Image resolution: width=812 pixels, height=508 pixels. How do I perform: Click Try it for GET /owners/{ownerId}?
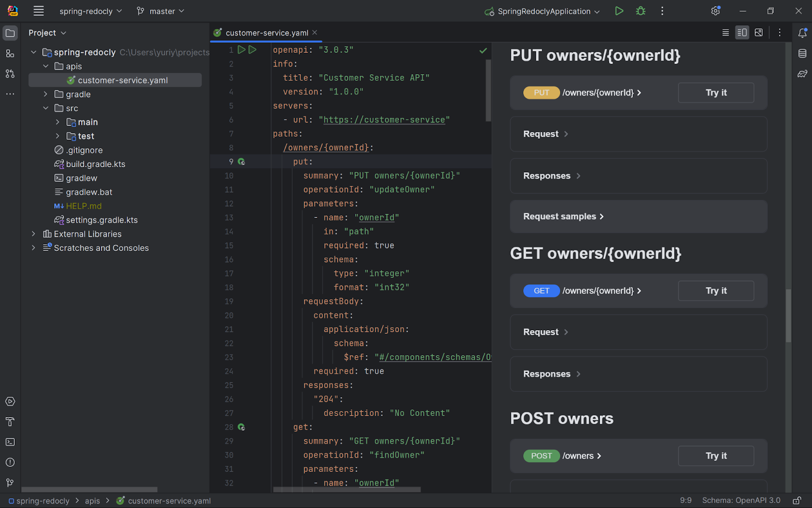click(716, 291)
